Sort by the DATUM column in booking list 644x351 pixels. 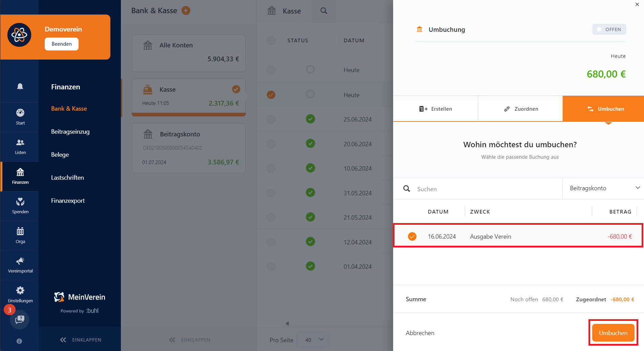[x=438, y=212]
